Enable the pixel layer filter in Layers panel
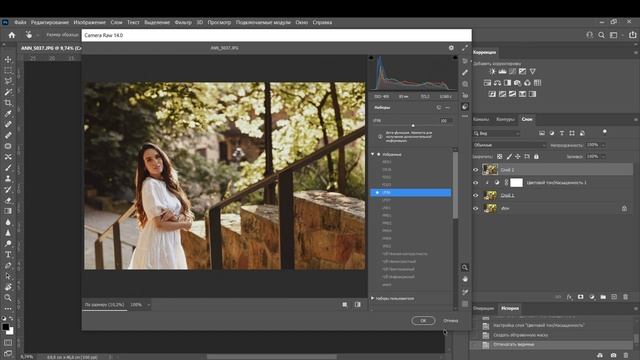The image size is (640, 360). [542, 133]
